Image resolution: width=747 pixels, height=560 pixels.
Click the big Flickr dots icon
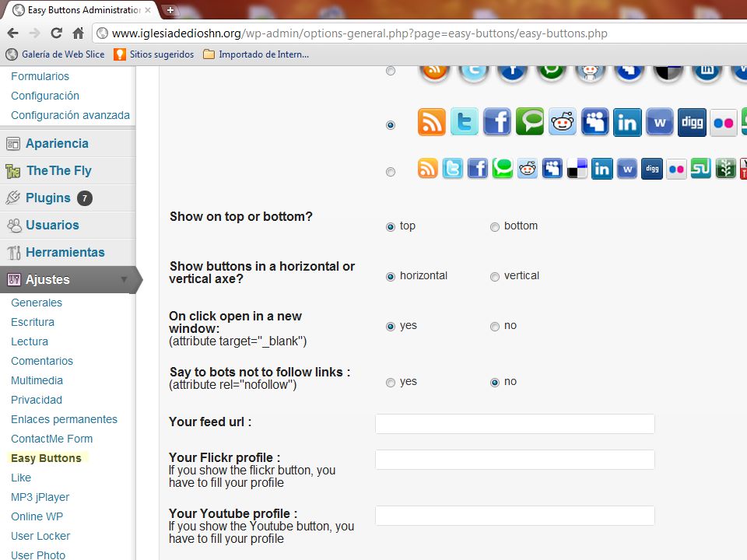724,122
